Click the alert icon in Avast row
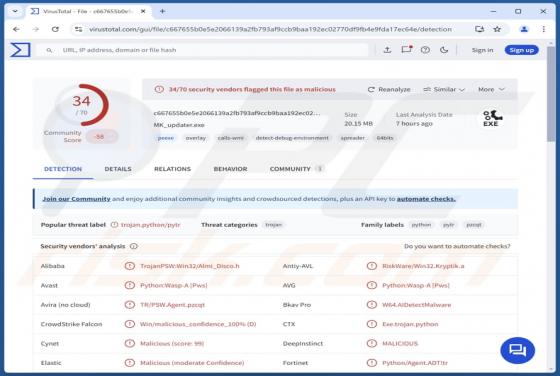 pyautogui.click(x=130, y=285)
